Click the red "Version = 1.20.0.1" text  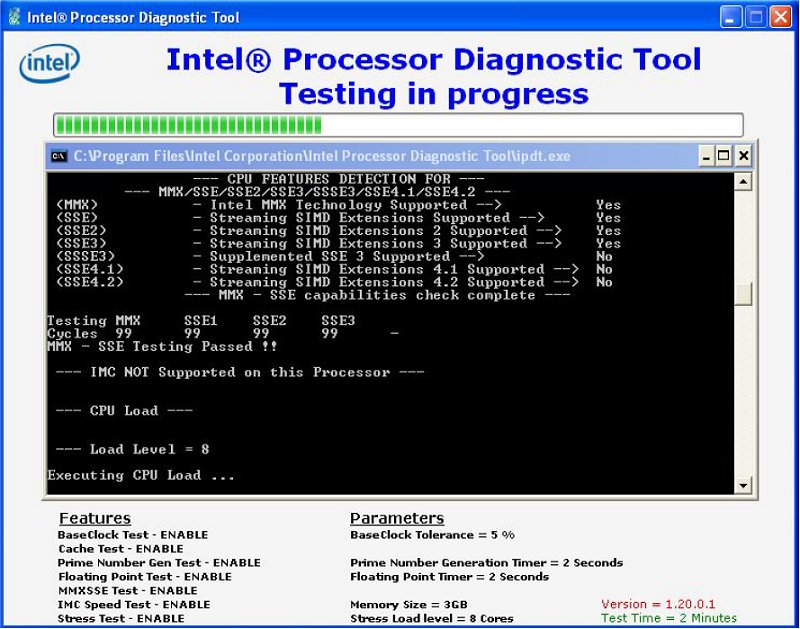pyautogui.click(x=658, y=604)
